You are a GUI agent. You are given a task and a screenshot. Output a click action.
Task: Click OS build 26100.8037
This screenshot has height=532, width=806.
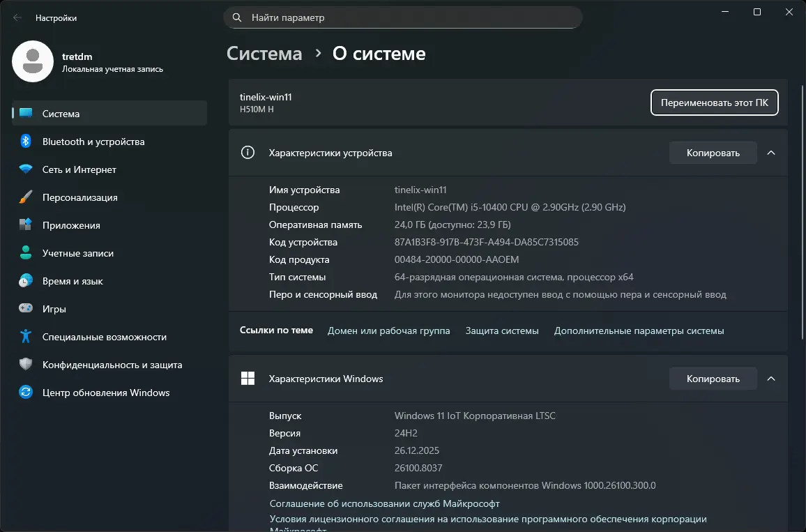[418, 468]
